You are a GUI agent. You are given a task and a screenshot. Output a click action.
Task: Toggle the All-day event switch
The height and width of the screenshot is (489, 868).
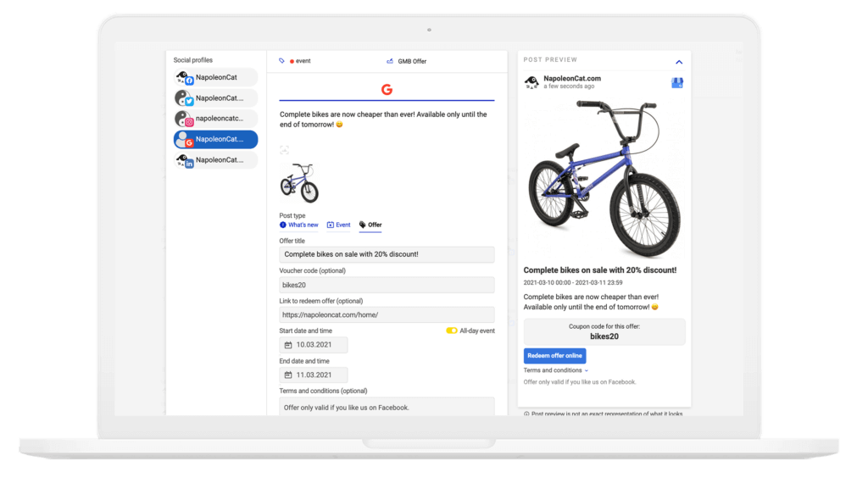(452, 331)
